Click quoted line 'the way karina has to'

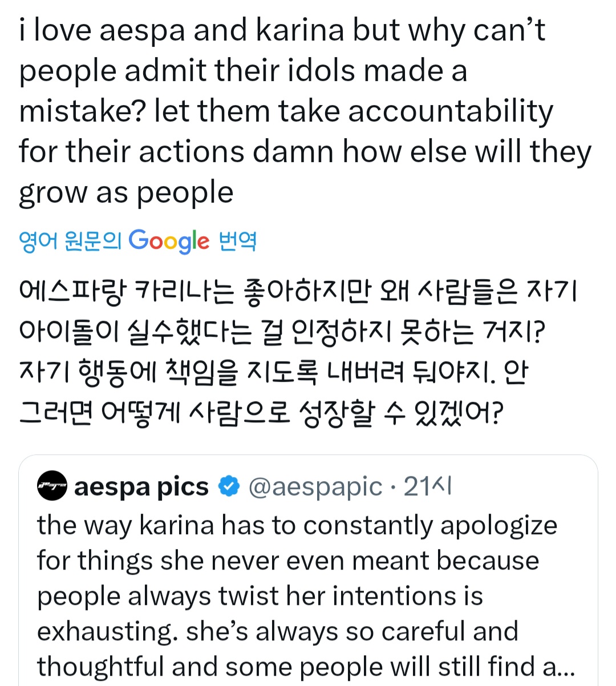(x=297, y=525)
